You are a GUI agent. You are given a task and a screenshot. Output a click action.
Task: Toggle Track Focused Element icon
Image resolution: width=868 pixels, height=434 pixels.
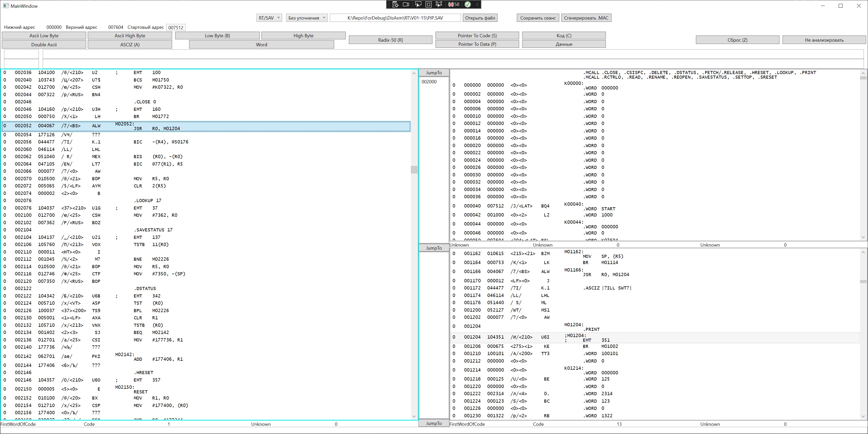pos(439,4)
